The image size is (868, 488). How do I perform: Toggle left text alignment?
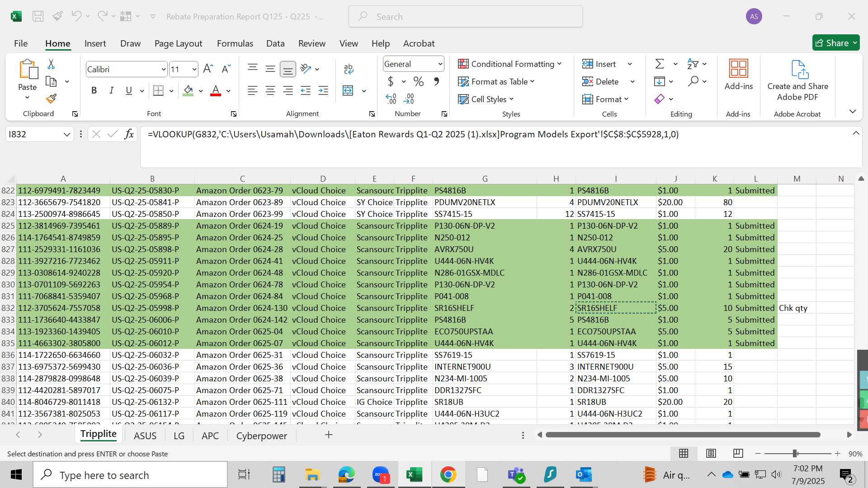pyautogui.click(x=253, y=91)
